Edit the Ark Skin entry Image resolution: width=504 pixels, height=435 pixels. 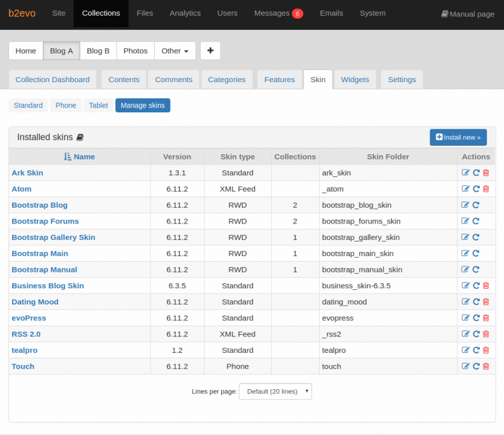465,173
